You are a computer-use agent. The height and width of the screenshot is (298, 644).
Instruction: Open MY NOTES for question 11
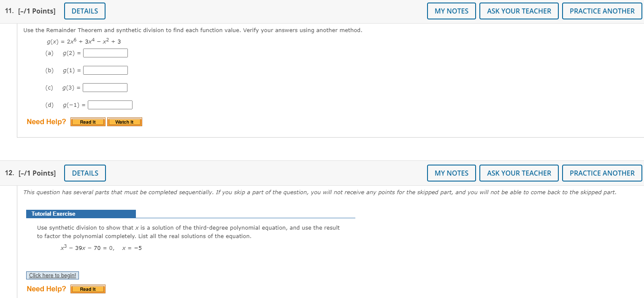[452, 11]
